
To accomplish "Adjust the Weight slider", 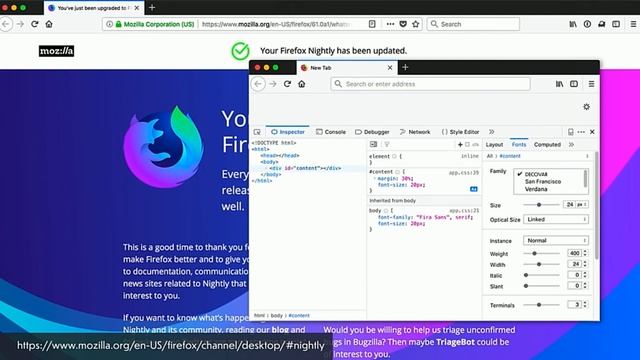I will (x=541, y=253).
